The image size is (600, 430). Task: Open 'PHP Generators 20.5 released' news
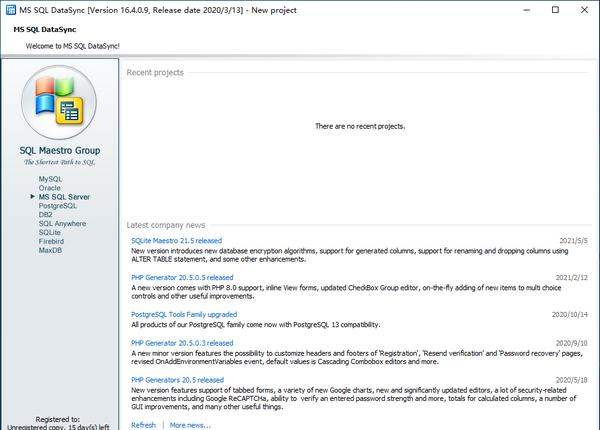[177, 380]
